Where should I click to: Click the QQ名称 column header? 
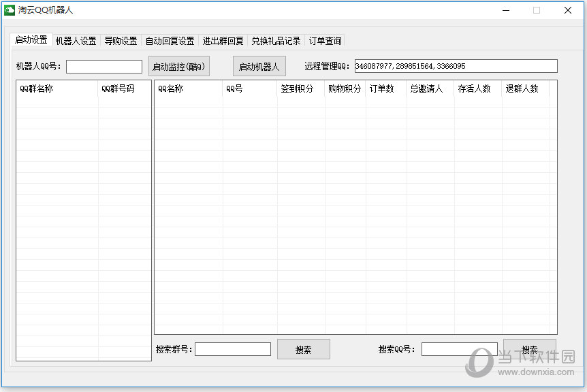coord(189,88)
